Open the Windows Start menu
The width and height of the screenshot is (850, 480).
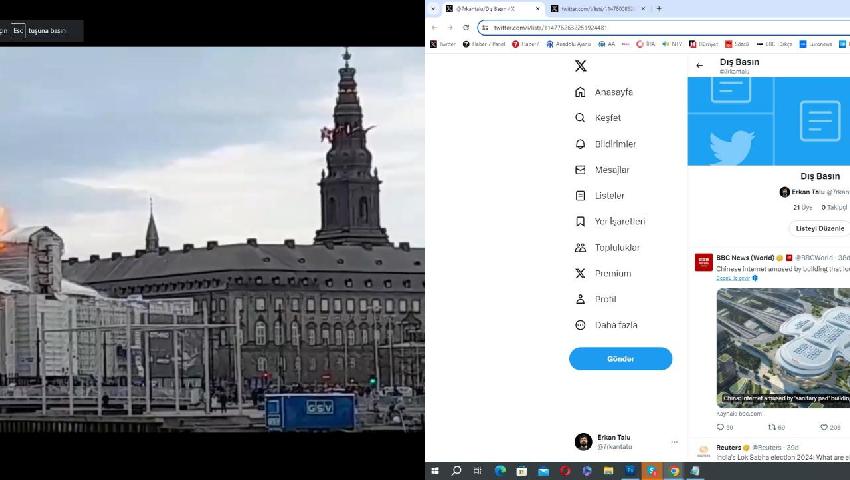tap(435, 471)
